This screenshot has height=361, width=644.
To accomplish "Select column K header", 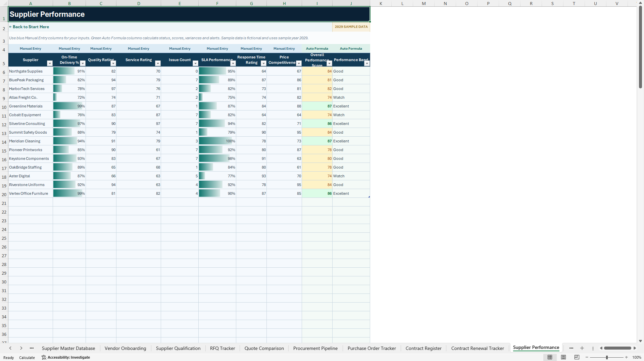I will point(381,3).
